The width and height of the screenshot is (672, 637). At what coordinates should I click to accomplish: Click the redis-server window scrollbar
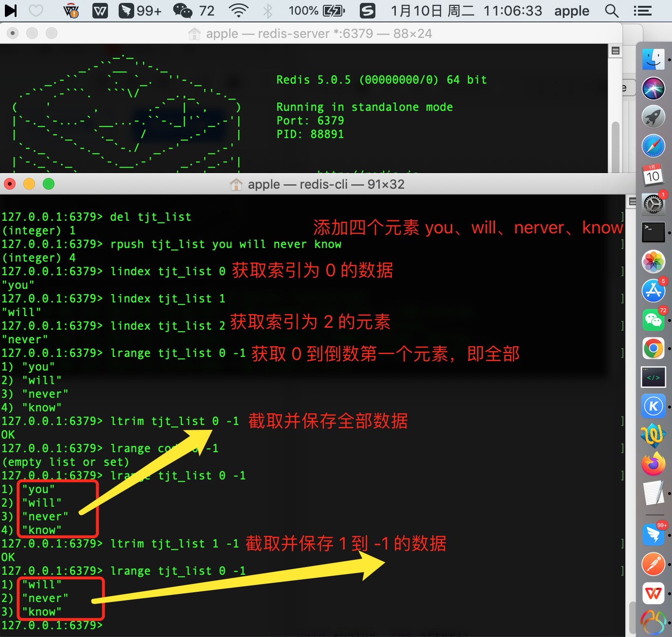click(616, 146)
